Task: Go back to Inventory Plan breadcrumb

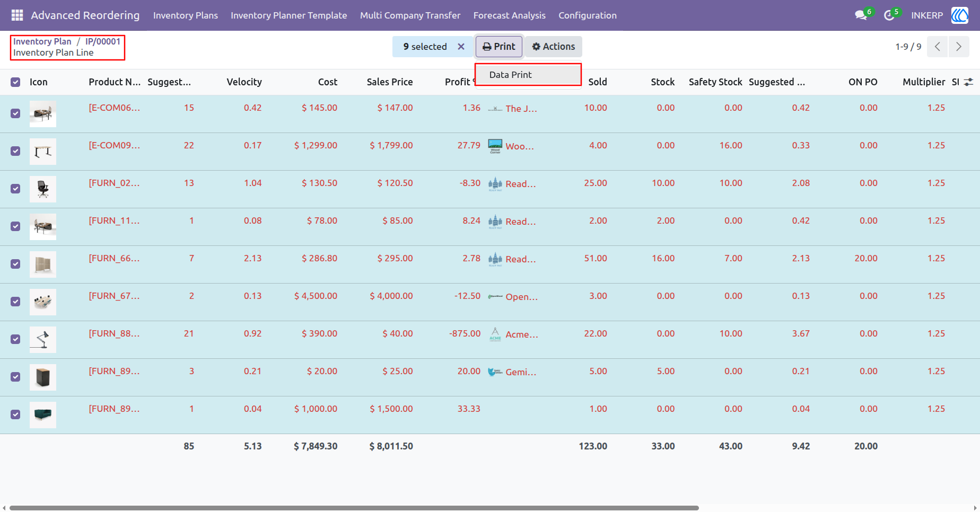Action: [x=42, y=41]
